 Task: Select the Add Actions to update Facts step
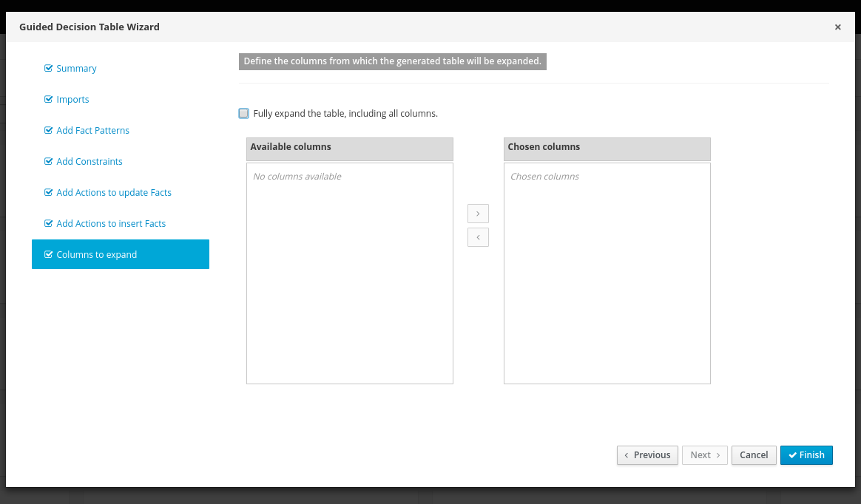pos(114,193)
